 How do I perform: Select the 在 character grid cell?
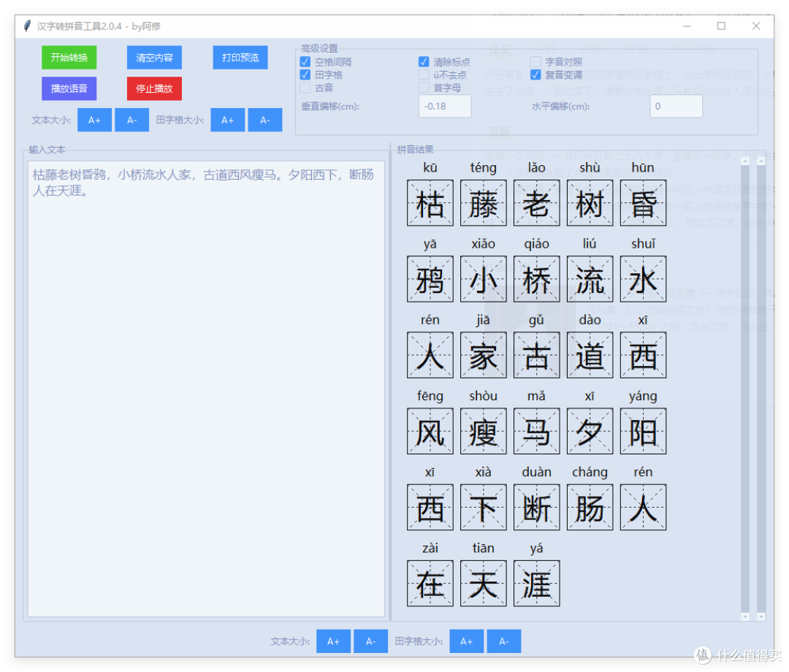[x=430, y=584]
